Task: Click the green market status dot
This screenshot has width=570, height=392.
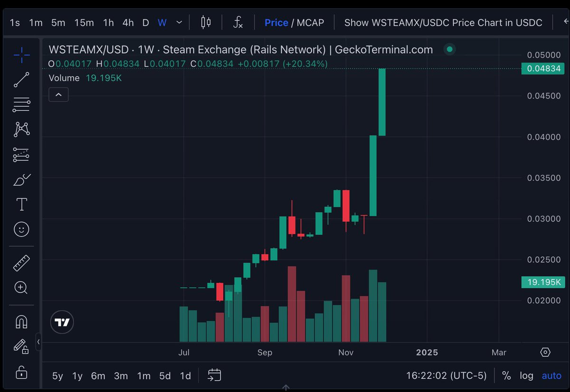Action: (x=449, y=49)
